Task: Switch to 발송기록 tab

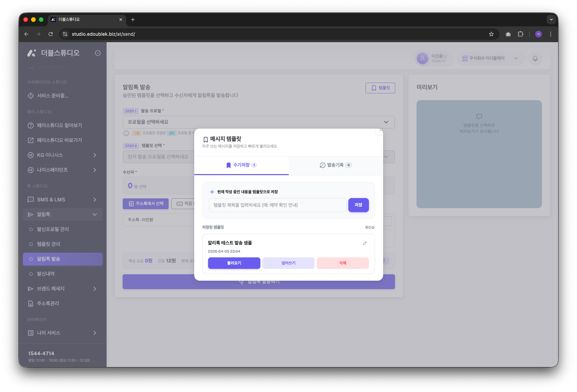Action: tap(336, 165)
